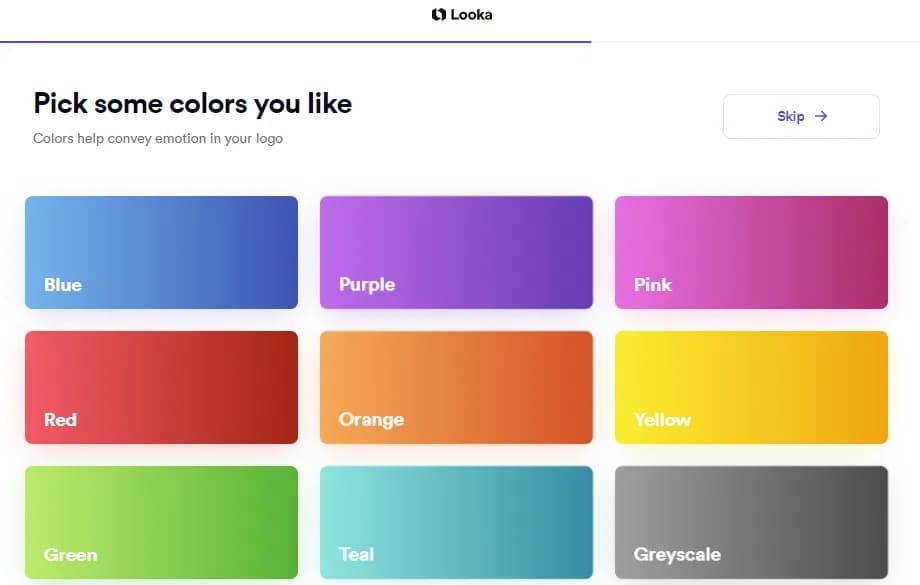Click the Looka brand name text
This screenshot has height=585, width=920.
tap(471, 15)
